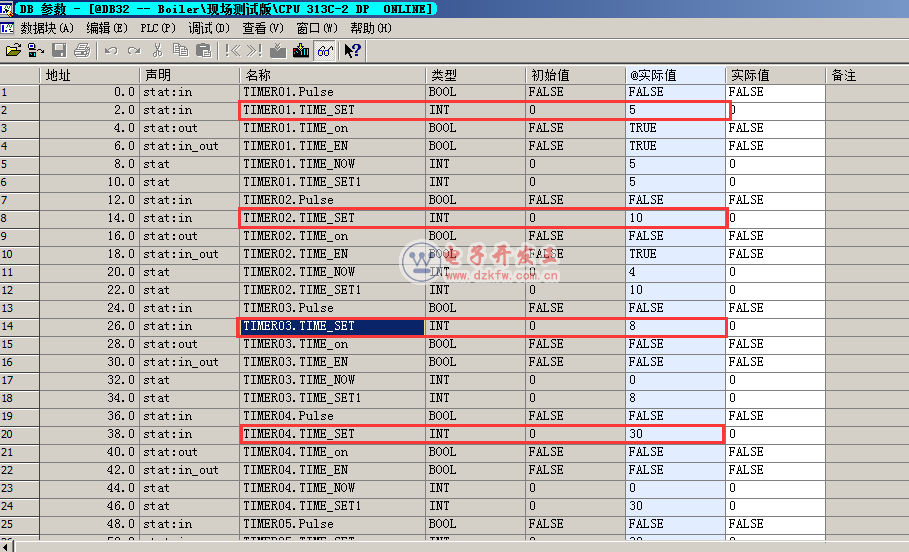The height and width of the screenshot is (552, 909).
Task: Open the 数据块(A) menu
Action: pyautogui.click(x=46, y=28)
